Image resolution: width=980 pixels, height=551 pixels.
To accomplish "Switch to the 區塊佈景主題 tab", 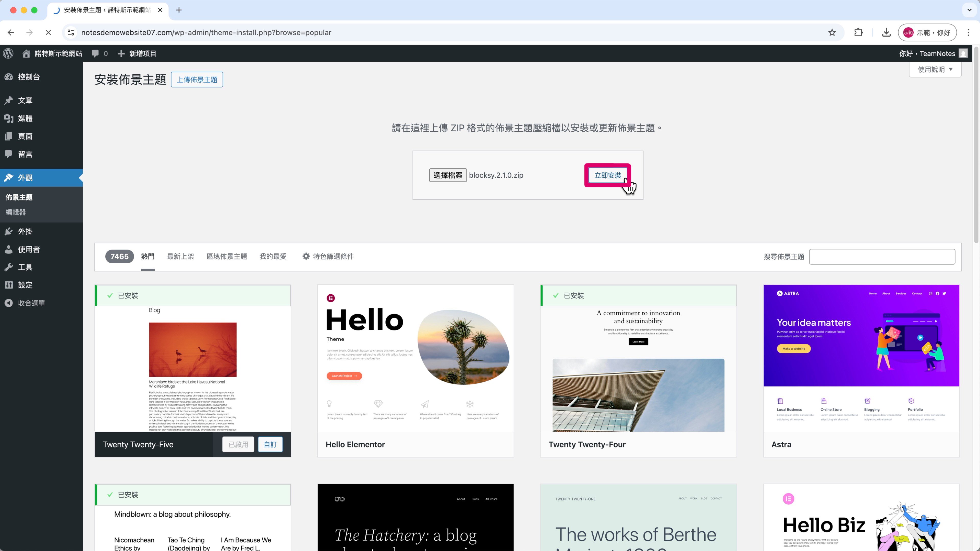I will coord(227,256).
